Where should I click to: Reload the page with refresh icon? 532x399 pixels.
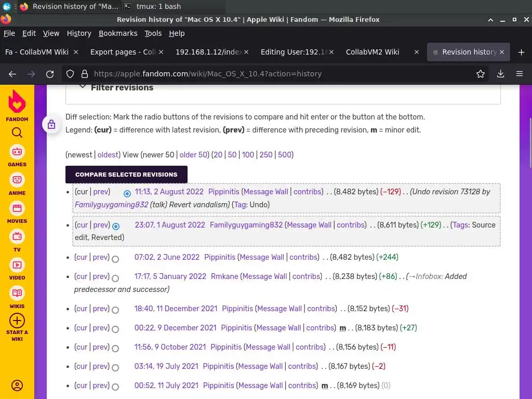pos(50,74)
